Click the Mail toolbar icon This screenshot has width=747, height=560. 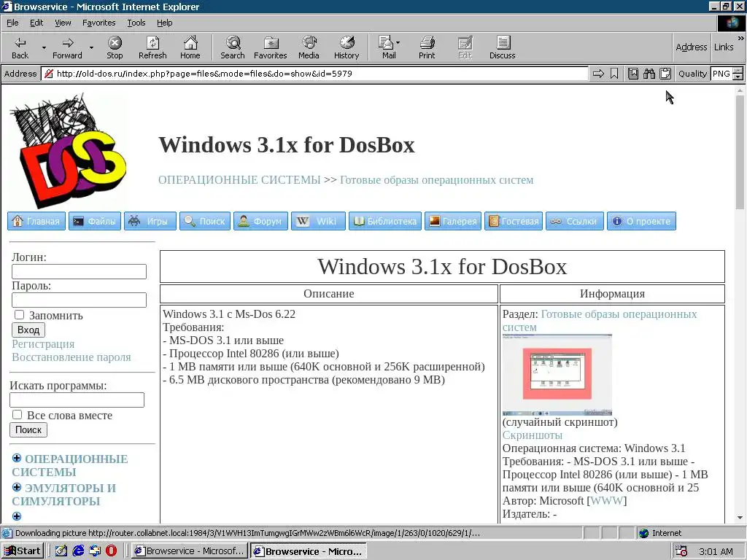click(386, 47)
